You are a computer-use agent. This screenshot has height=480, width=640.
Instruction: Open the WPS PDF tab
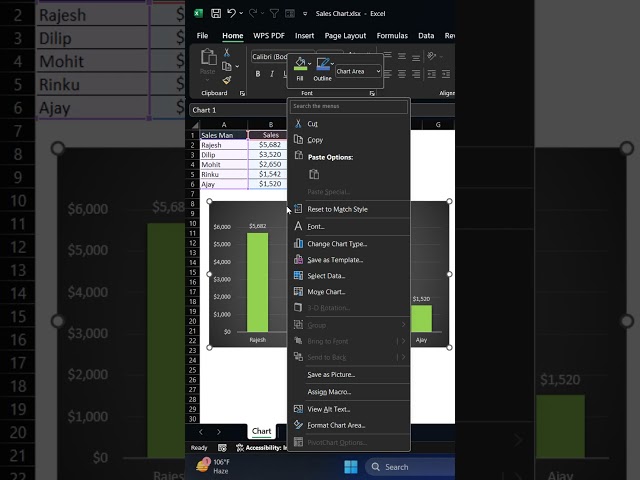coord(269,36)
